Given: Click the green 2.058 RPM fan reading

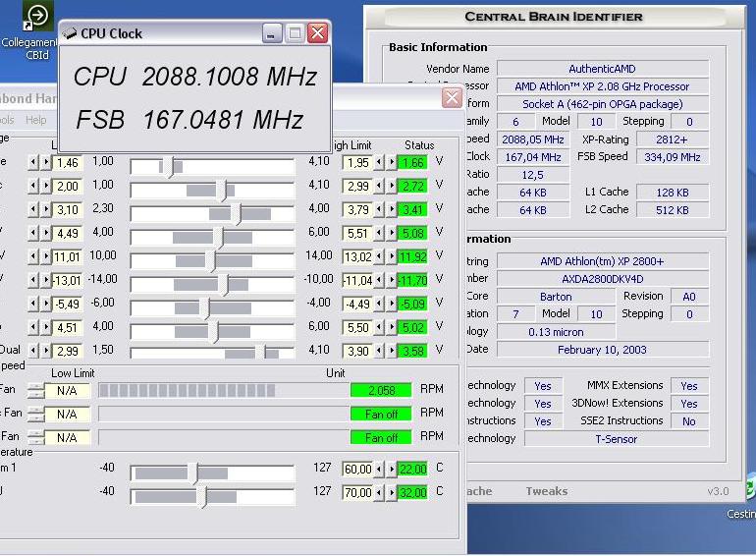Looking at the screenshot, I should tap(381, 390).
